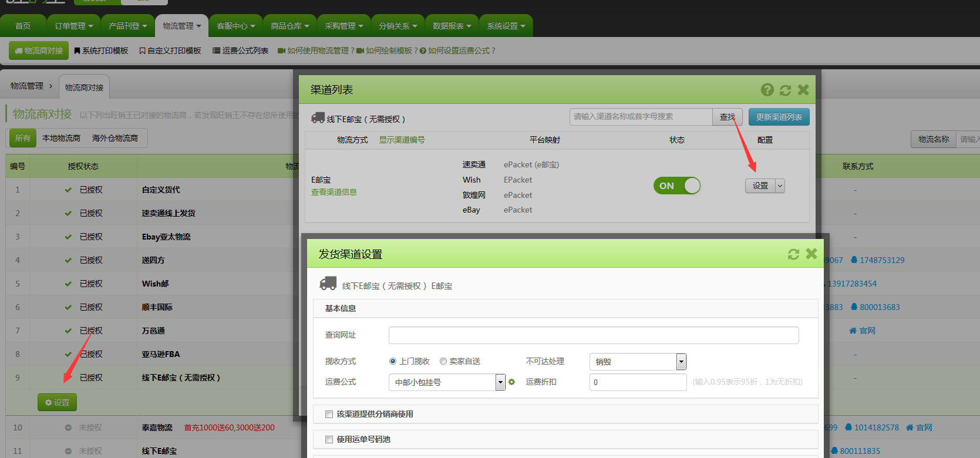Click channel name search input field
The width and height of the screenshot is (980, 458).
click(641, 117)
